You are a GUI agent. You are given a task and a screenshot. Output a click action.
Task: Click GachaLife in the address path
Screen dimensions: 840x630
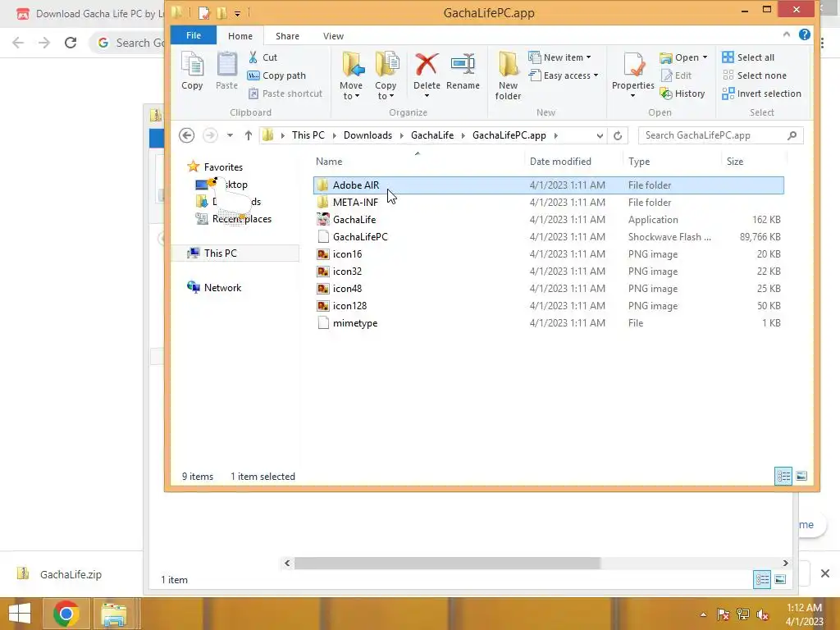coord(432,135)
